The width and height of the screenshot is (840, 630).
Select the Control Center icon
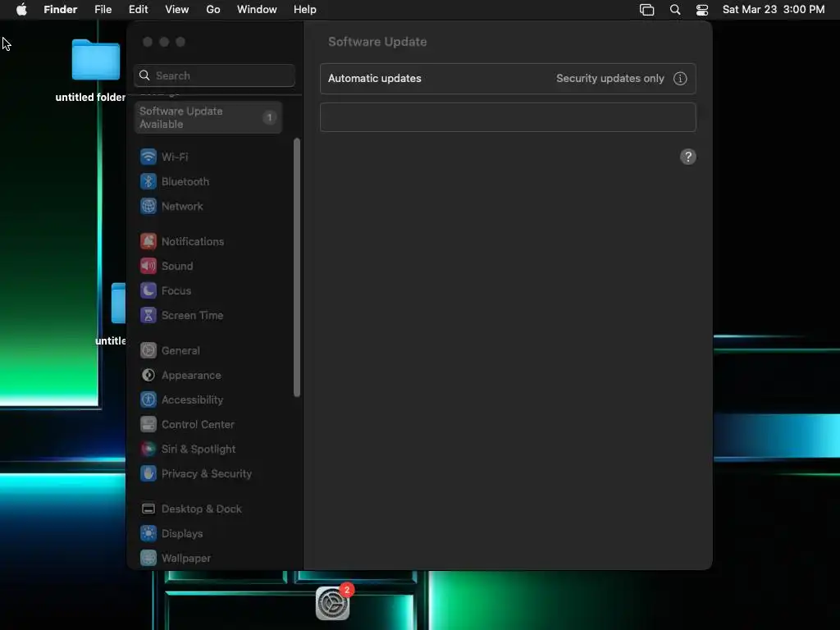coord(148,424)
